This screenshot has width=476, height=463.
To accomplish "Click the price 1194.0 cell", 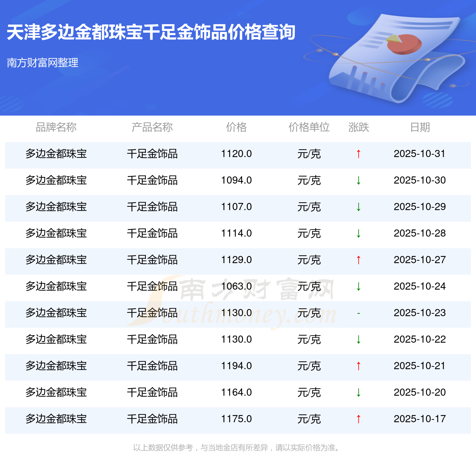I will point(236,366).
